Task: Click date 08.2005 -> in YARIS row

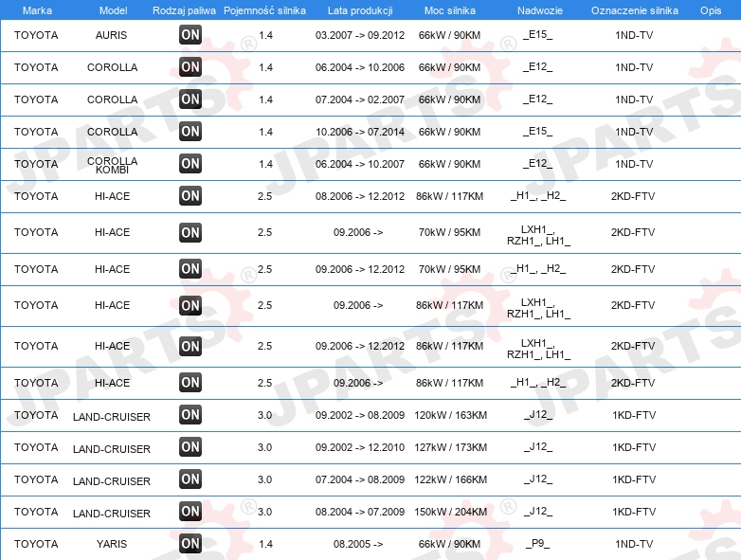Action: [358, 544]
